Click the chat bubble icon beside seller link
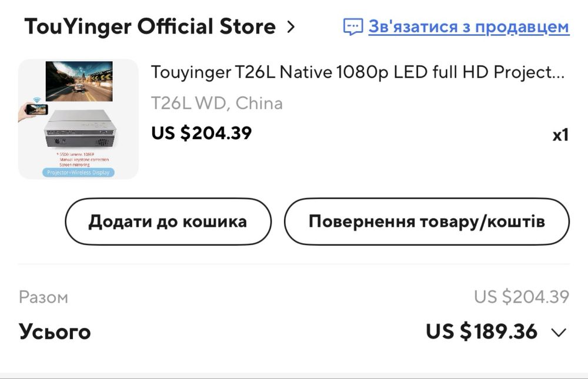588x379 pixels. tap(353, 27)
